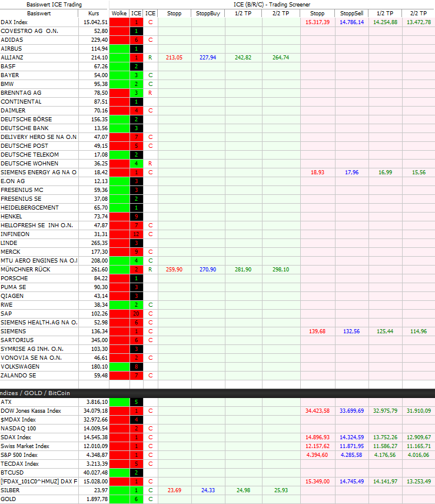Click the TECDAX Index row name
The height and width of the screenshot is (504, 435).
point(19,464)
